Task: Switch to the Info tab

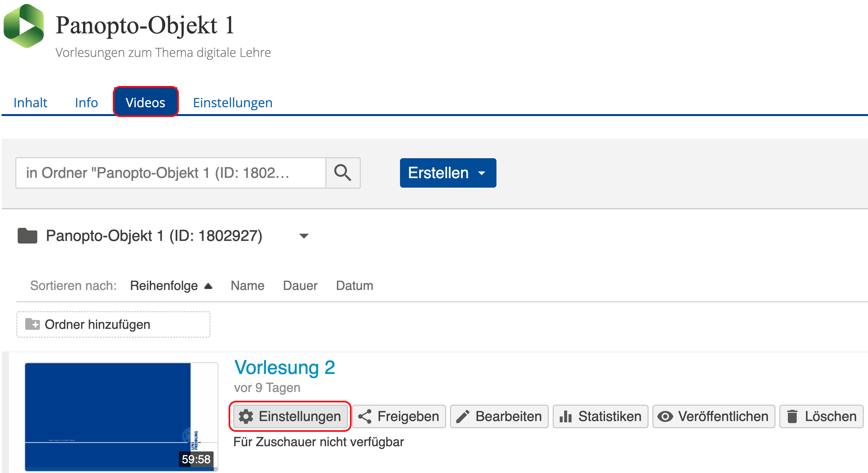Action: click(x=87, y=102)
